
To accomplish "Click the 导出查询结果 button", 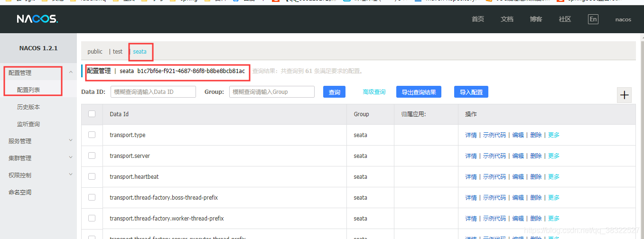I will pos(419,92).
